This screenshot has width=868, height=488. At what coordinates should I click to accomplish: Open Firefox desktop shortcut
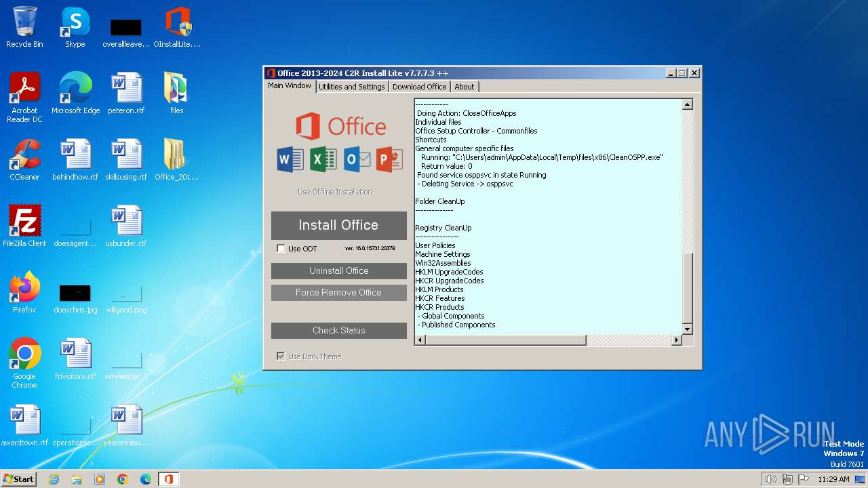click(x=24, y=293)
